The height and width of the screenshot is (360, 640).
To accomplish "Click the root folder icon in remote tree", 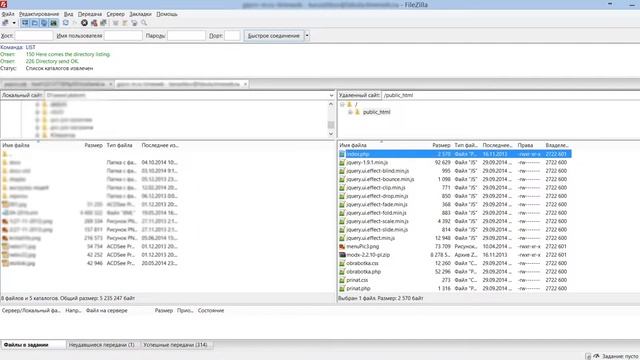I will (x=349, y=104).
